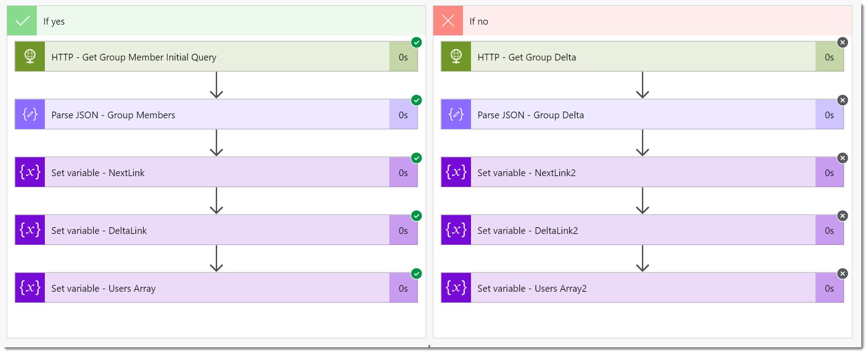This screenshot has height=354, width=868.
Task: Click success badge on Set variable - DeltaLink
Action: click(x=417, y=216)
